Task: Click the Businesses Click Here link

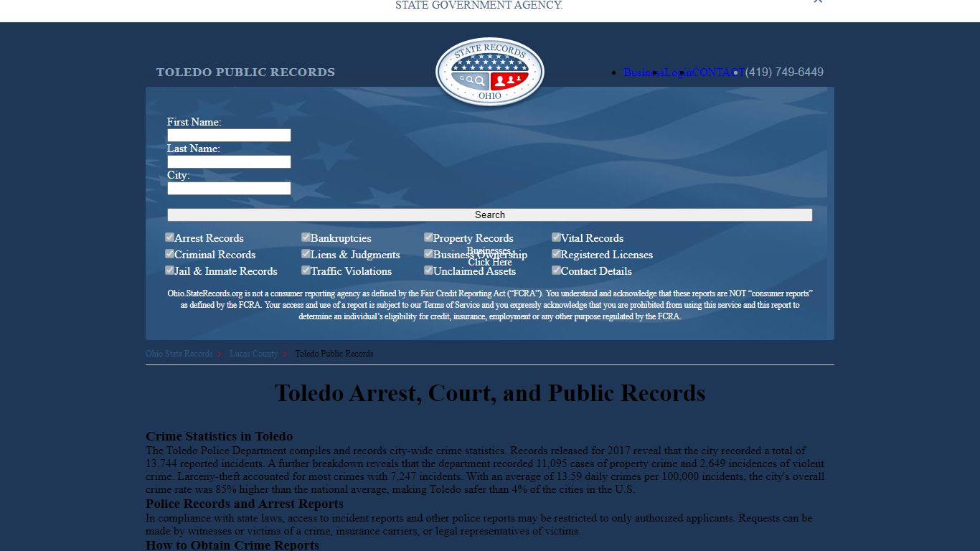Action: pos(490,257)
